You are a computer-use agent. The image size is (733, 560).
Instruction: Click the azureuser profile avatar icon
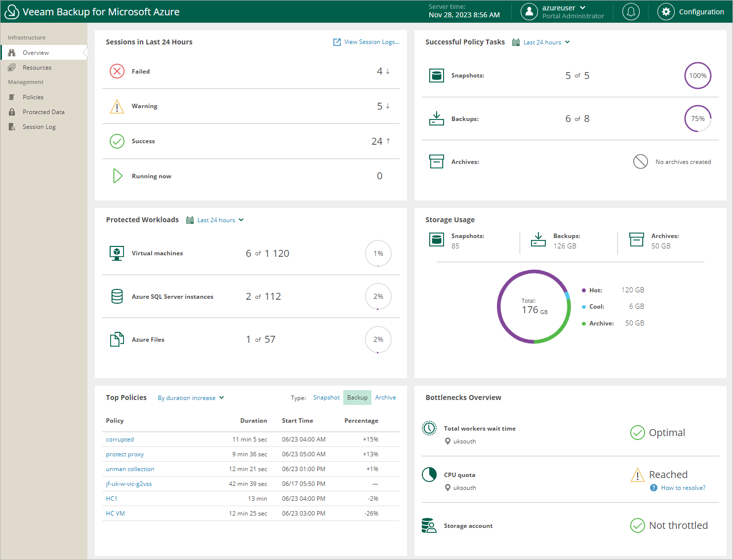pos(529,11)
